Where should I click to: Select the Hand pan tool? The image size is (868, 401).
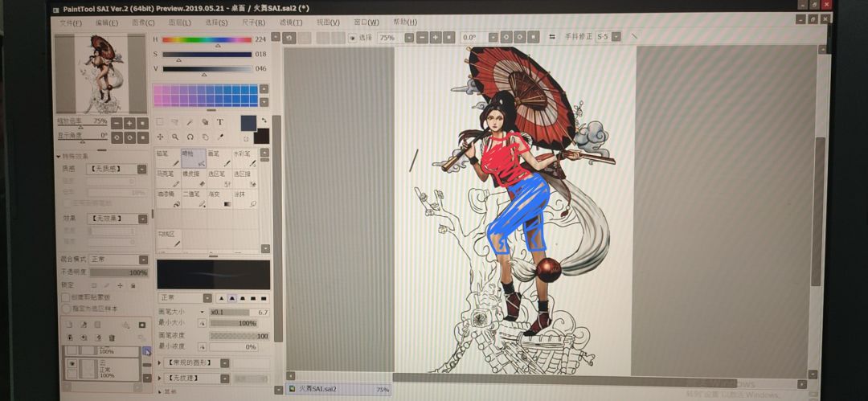(x=205, y=137)
